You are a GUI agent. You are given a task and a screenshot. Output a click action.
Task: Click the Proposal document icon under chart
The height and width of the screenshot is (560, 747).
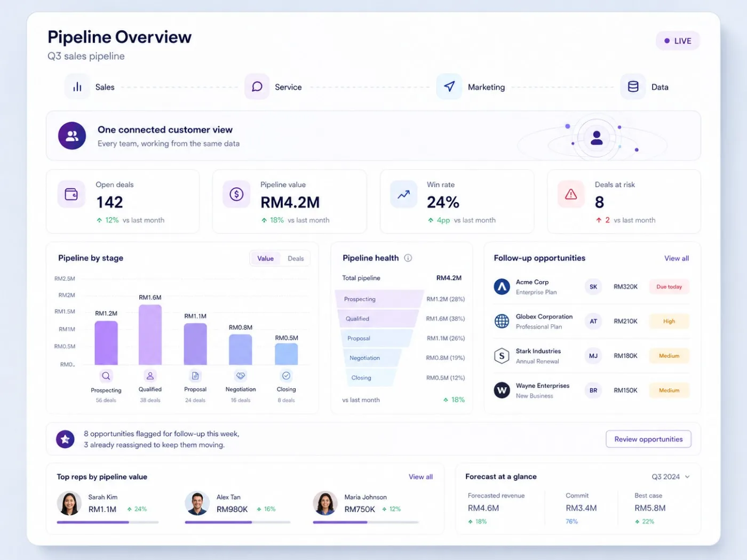tap(195, 376)
